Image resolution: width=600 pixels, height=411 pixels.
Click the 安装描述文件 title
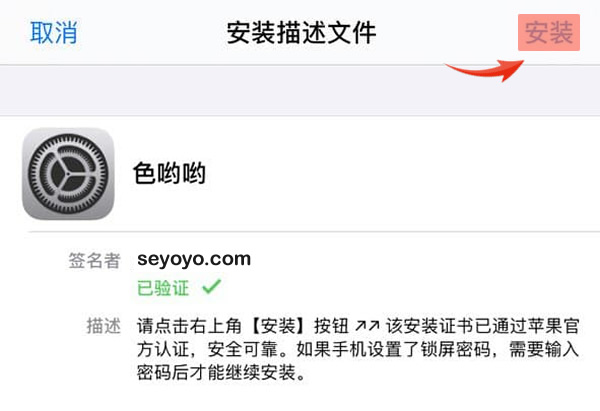tap(302, 33)
